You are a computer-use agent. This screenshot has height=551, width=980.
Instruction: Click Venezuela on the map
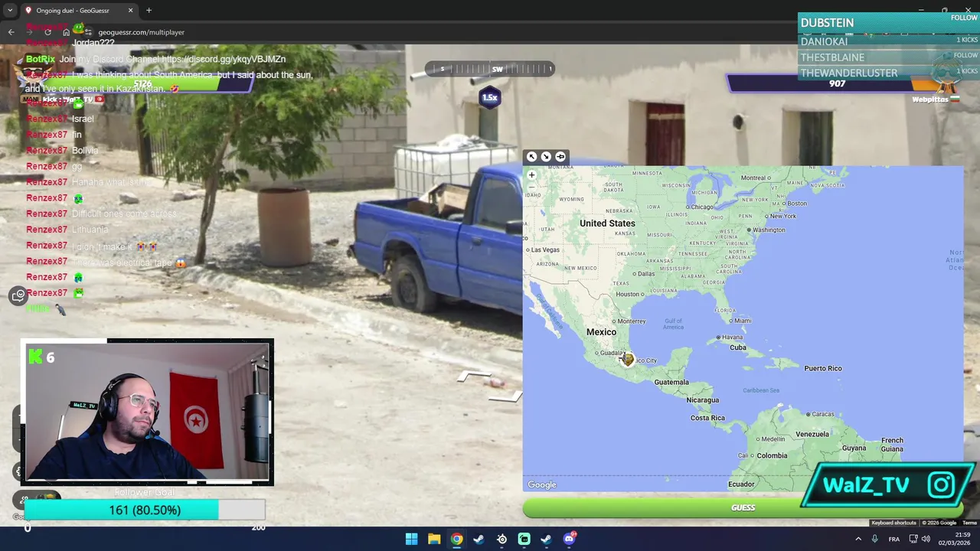click(x=812, y=434)
